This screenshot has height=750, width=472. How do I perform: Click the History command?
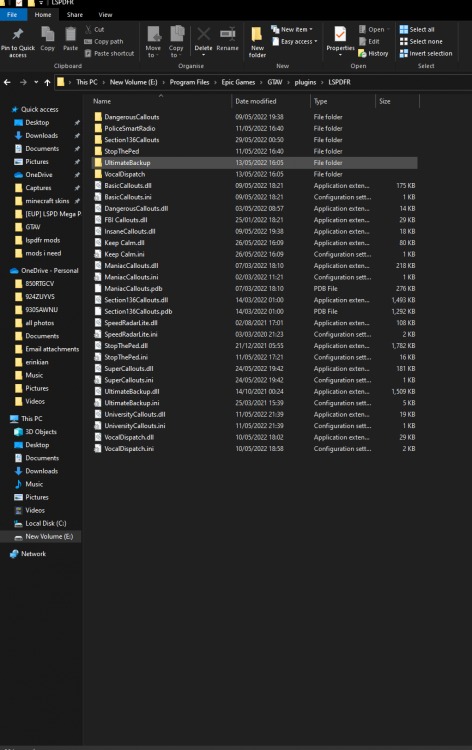(x=373, y=54)
